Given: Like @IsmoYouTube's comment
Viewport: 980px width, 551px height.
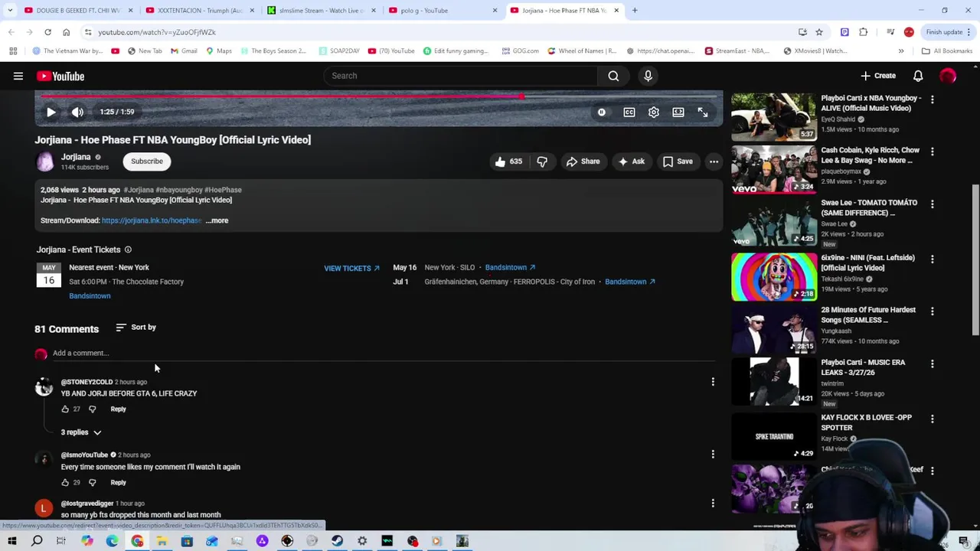Looking at the screenshot, I should pyautogui.click(x=65, y=483).
